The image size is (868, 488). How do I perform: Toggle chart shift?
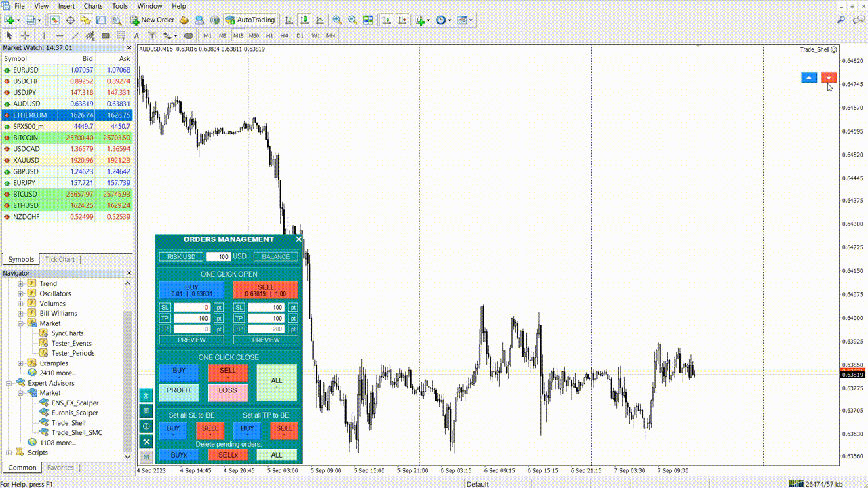click(402, 20)
